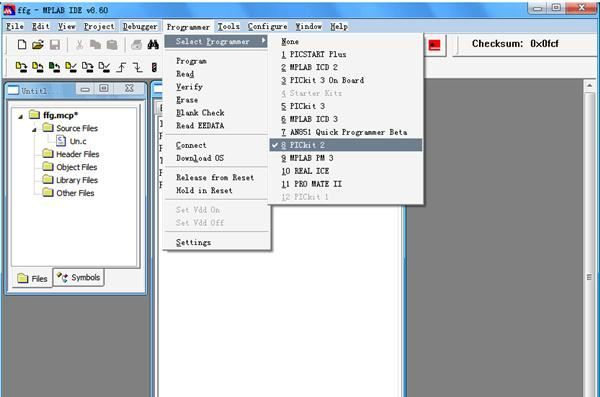Click the Open File folder icon
This screenshot has height=397, width=600.
pos(38,45)
